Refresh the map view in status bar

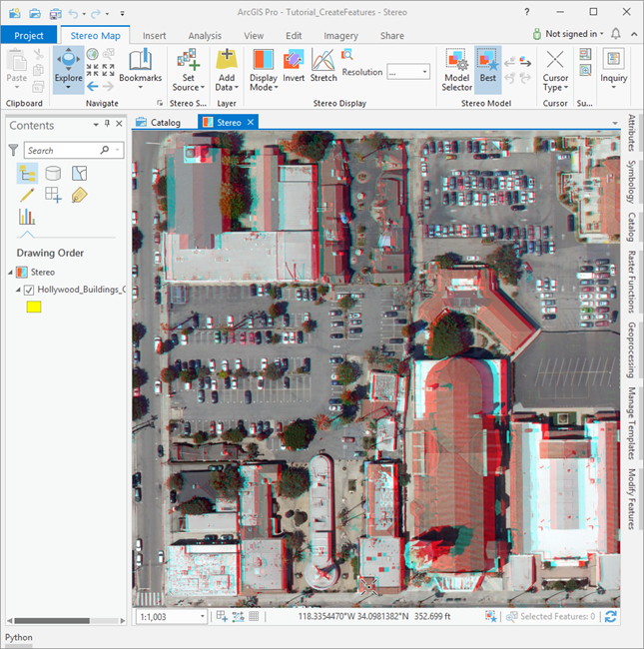click(x=610, y=617)
